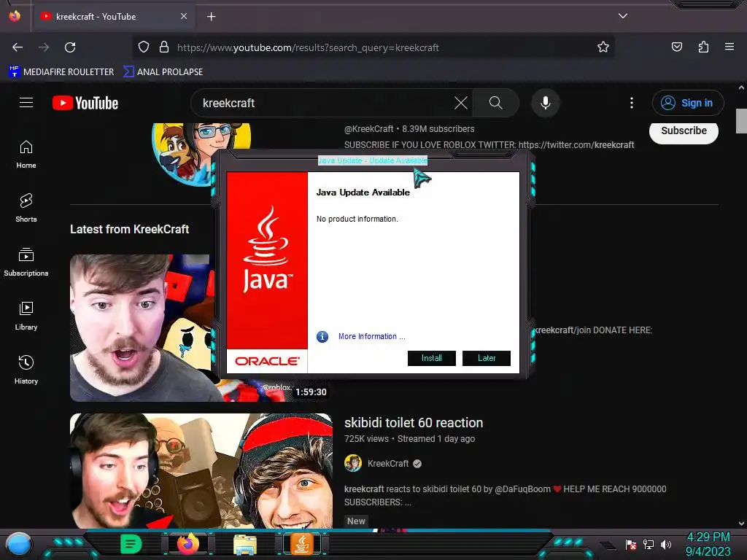747x560 pixels.
Task: Click the Java taskbar icon
Action: 301,544
